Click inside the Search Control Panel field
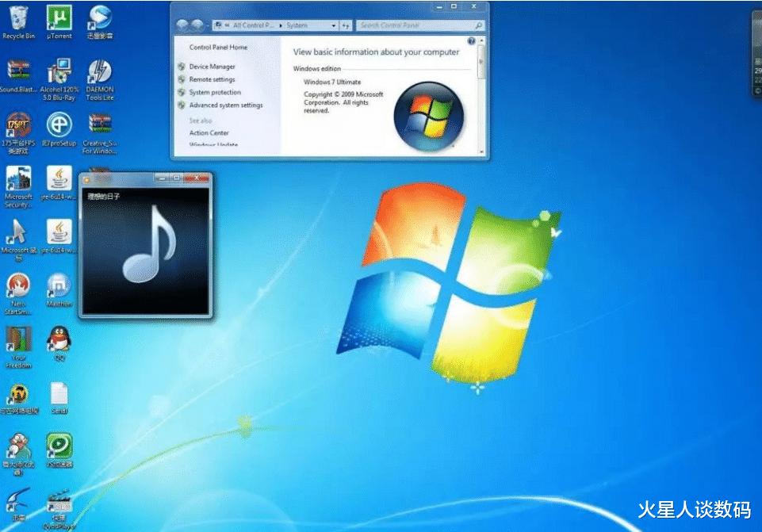This screenshot has width=762, height=532. [x=420, y=25]
